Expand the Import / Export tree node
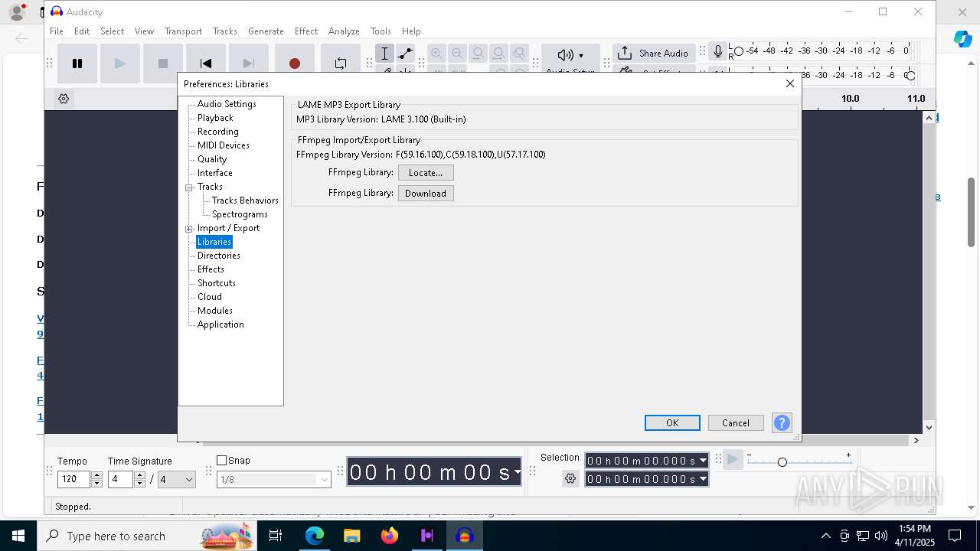The height and width of the screenshot is (551, 980). [x=189, y=229]
